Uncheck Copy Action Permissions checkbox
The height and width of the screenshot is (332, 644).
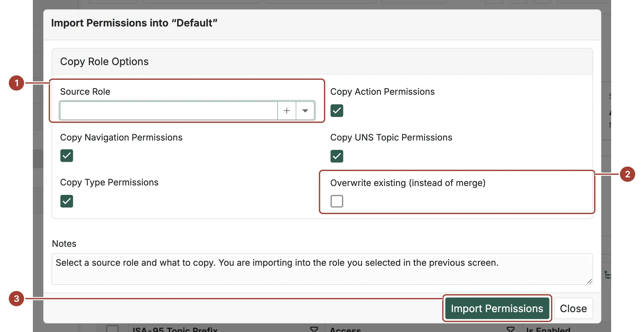[337, 111]
